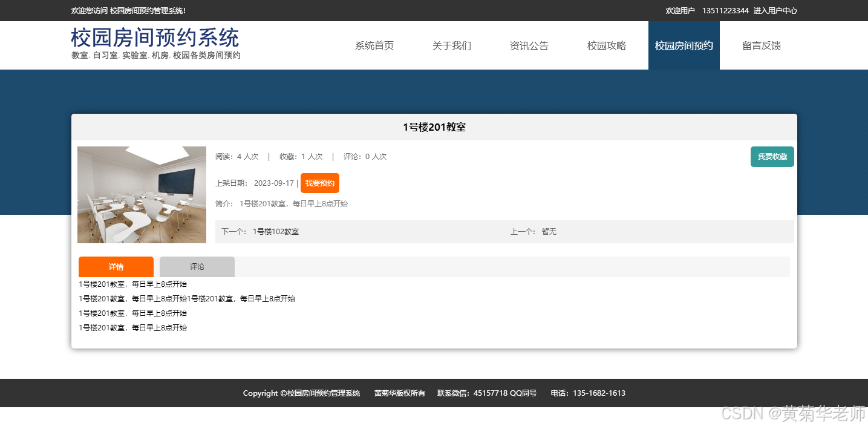Click the 欢迎用户 label in the top bar

[x=680, y=11]
